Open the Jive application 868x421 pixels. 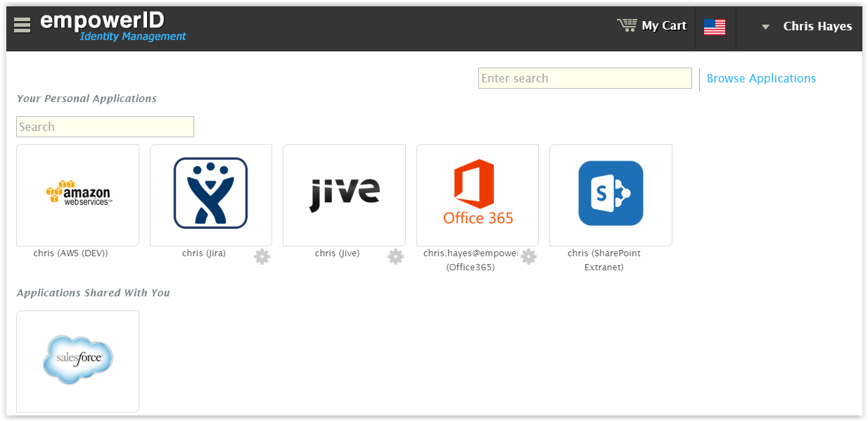click(x=344, y=195)
